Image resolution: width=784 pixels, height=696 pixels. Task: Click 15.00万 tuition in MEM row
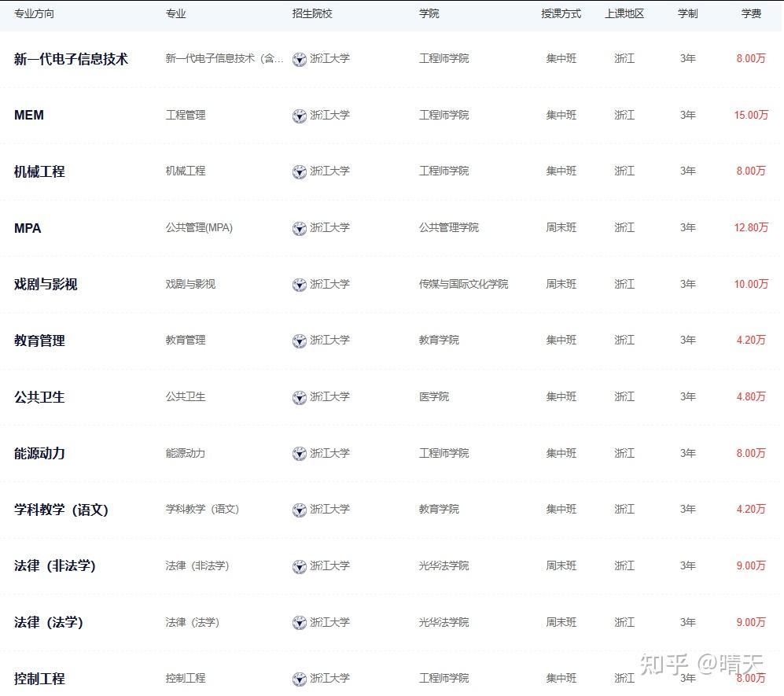[x=751, y=115]
